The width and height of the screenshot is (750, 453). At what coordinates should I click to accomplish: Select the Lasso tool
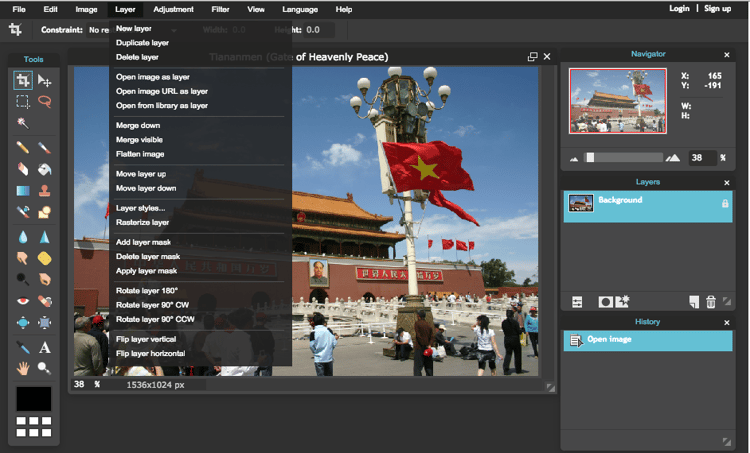click(45, 102)
